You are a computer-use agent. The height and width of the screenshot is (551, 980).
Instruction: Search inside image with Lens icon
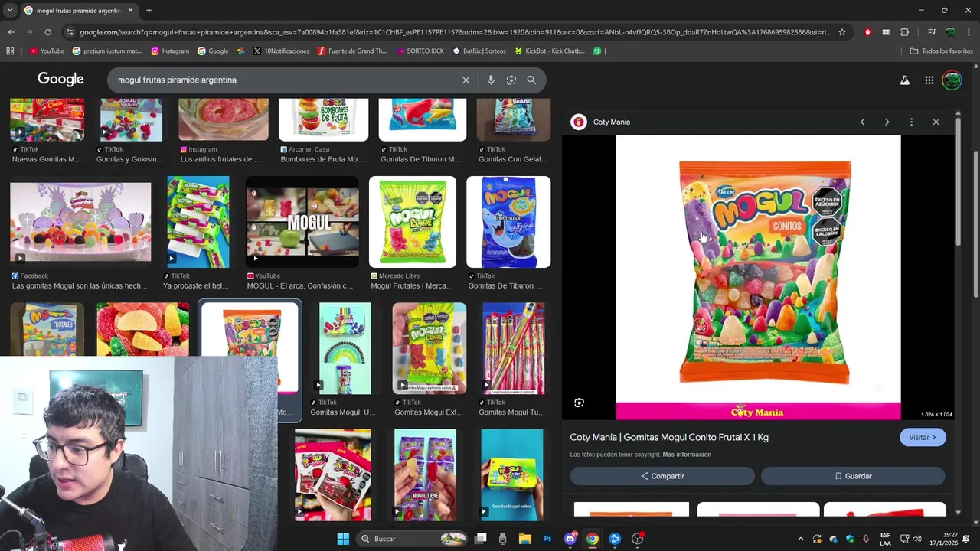pyautogui.click(x=580, y=403)
